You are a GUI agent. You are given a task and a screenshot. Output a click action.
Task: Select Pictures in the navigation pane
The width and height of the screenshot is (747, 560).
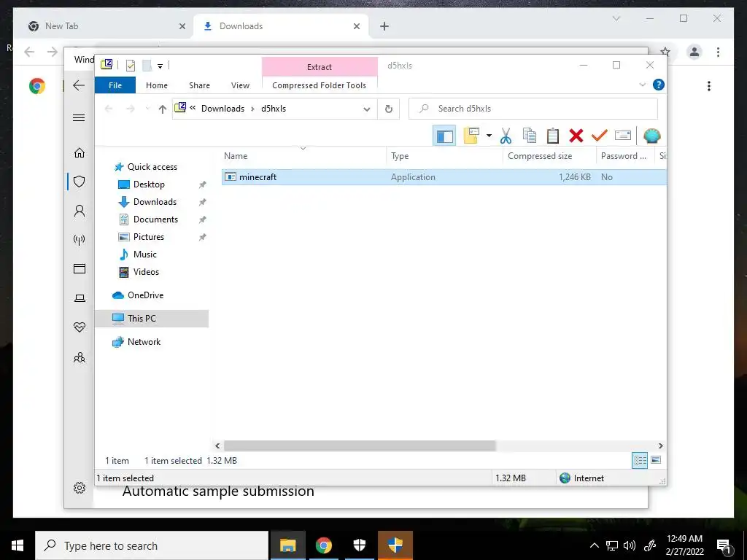click(x=149, y=237)
